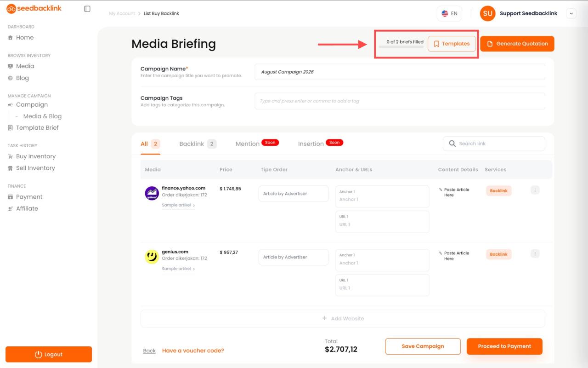Open three-dot menu for finance.yahoo.com
Viewport: 588px width, 368px height.
[x=535, y=190]
